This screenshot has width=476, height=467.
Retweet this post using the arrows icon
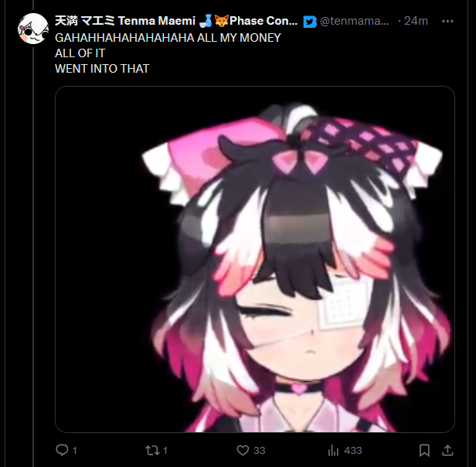pos(152,450)
